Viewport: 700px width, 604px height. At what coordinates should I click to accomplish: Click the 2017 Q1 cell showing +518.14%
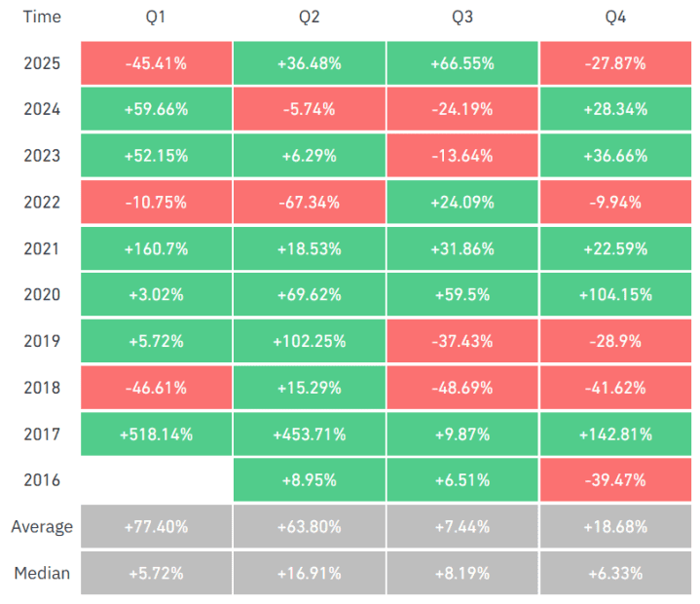(156, 434)
